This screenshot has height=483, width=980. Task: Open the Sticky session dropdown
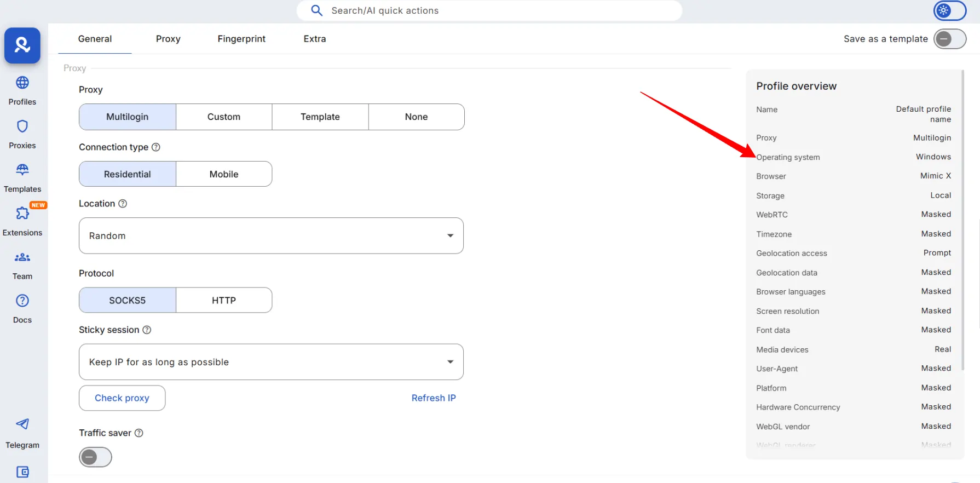(271, 362)
